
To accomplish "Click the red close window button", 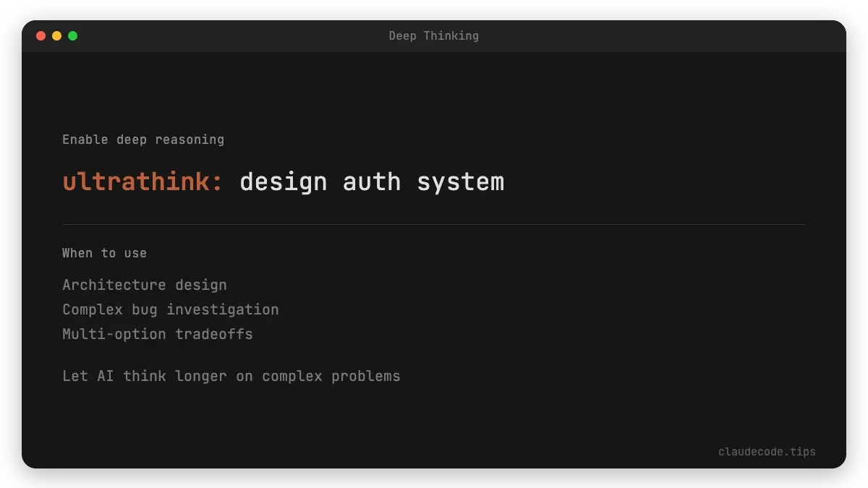I will (x=41, y=36).
